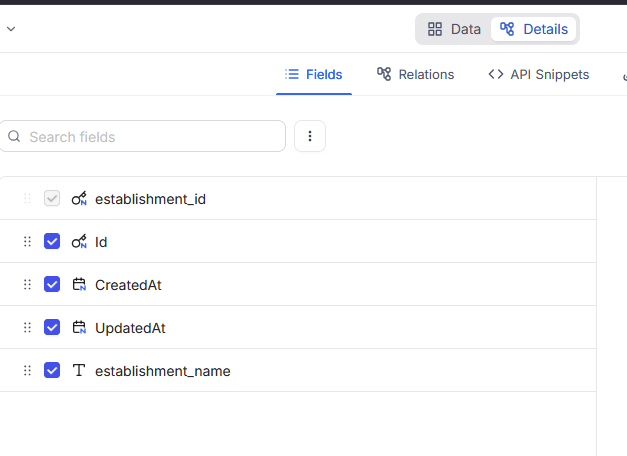Switch to the Relations tab
This screenshot has width=627, height=456.
415,75
